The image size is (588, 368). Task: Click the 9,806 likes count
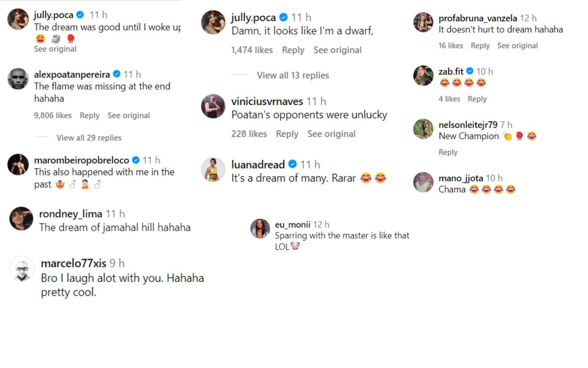coord(53,115)
